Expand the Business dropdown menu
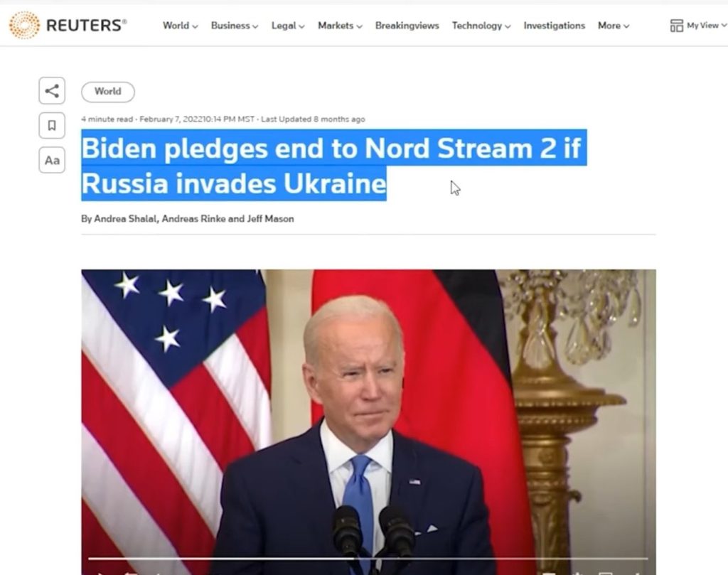The width and height of the screenshot is (728, 575). [x=235, y=26]
